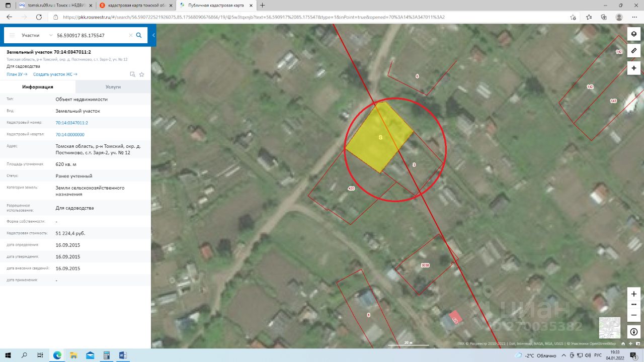Viewport: 644px width, 362px height.
Task: Expand the Участки search type dropdown
Action: [x=37, y=36]
